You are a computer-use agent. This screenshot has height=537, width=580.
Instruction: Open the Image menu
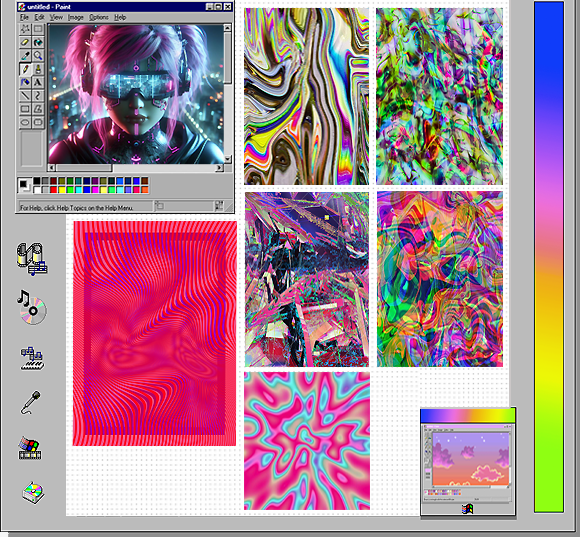pyautogui.click(x=76, y=17)
